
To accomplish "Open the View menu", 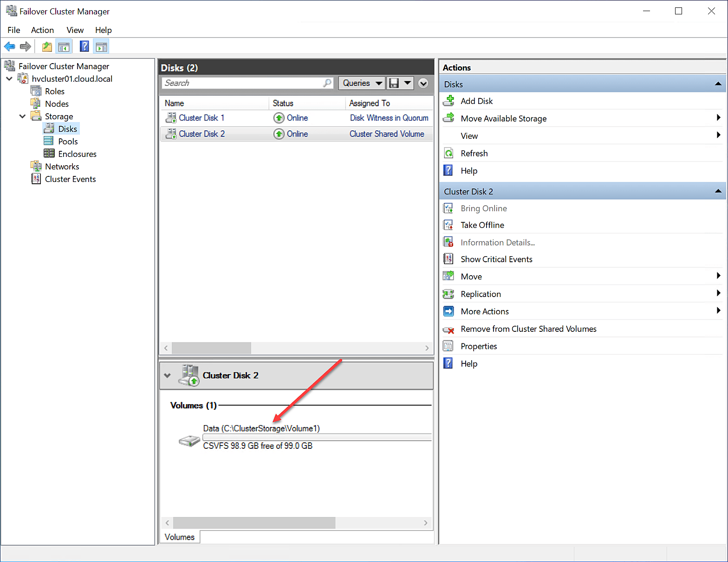I will 75,30.
